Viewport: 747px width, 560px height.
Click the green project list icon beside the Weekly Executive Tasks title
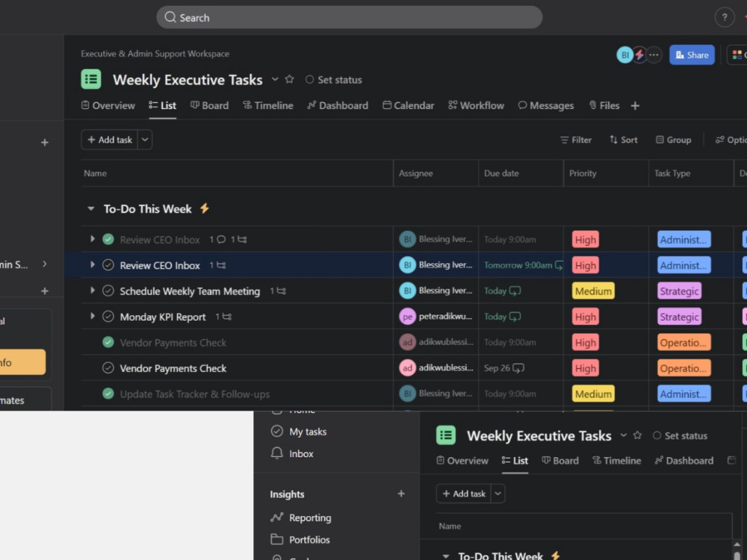point(91,79)
